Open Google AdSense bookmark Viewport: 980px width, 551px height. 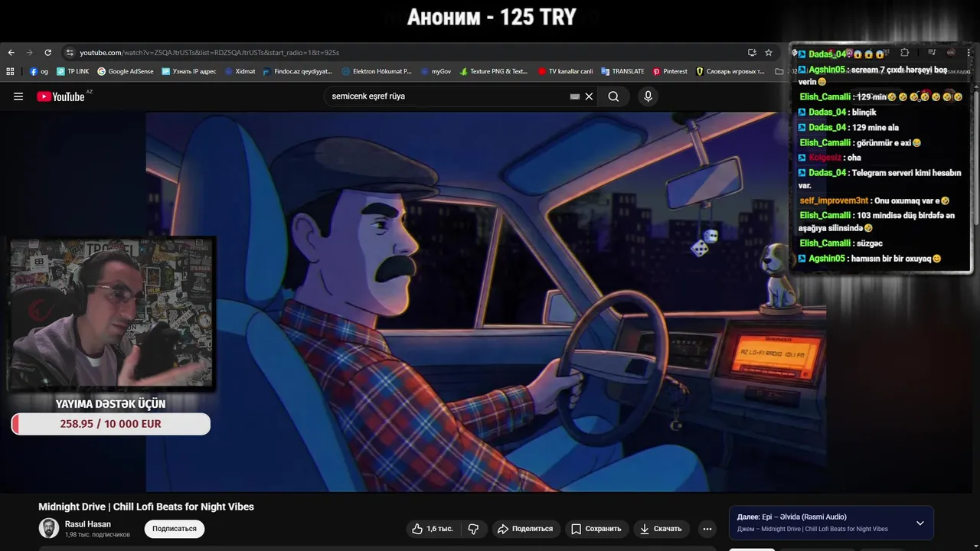[126, 71]
